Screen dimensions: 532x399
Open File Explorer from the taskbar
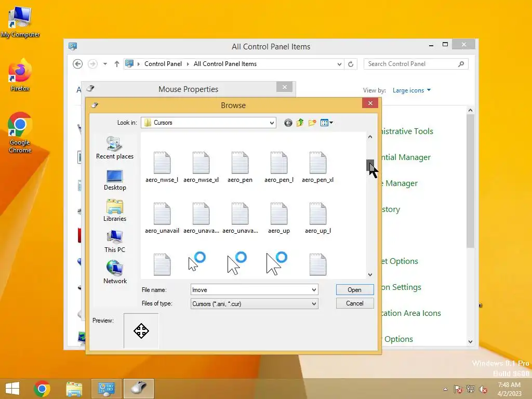[x=74, y=389]
